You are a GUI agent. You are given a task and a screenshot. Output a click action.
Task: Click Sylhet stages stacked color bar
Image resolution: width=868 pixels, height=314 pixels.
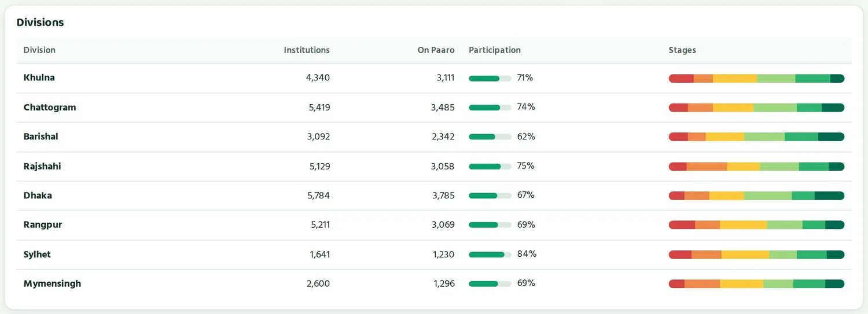[x=756, y=254]
